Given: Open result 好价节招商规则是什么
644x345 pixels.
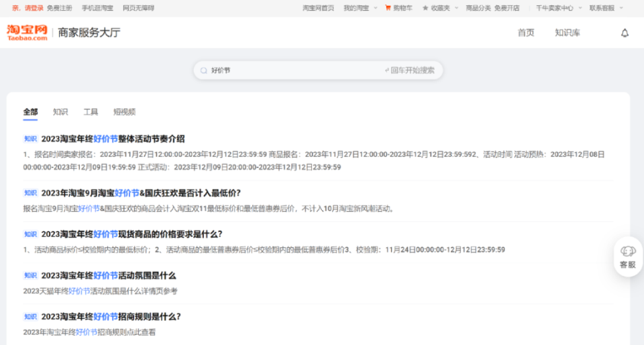Looking at the screenshot, I should coord(111,317).
